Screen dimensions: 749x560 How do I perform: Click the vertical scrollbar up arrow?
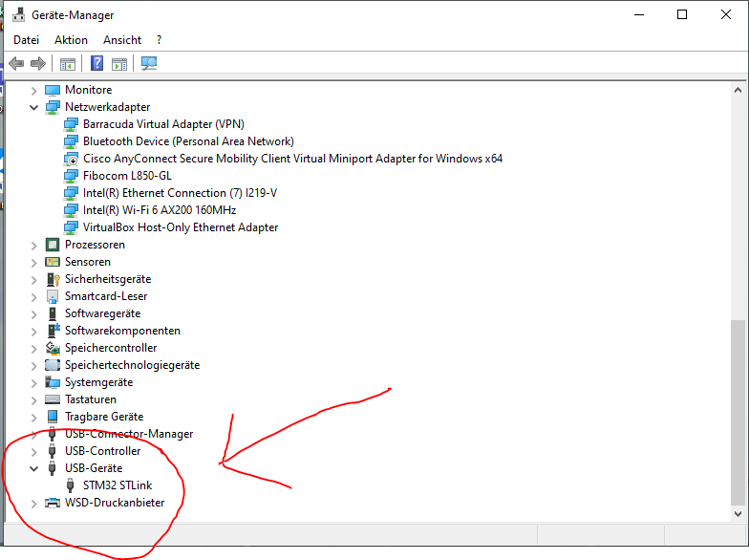(x=738, y=89)
